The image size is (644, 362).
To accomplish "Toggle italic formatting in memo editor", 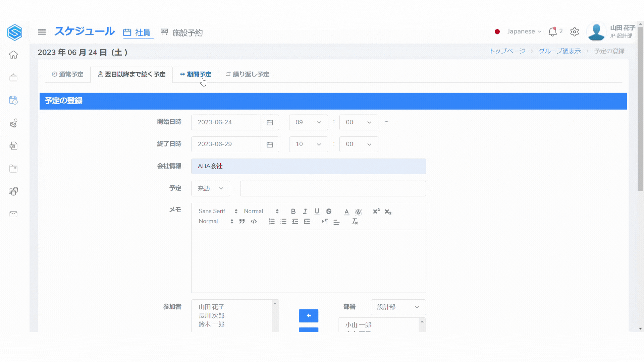I will (305, 212).
